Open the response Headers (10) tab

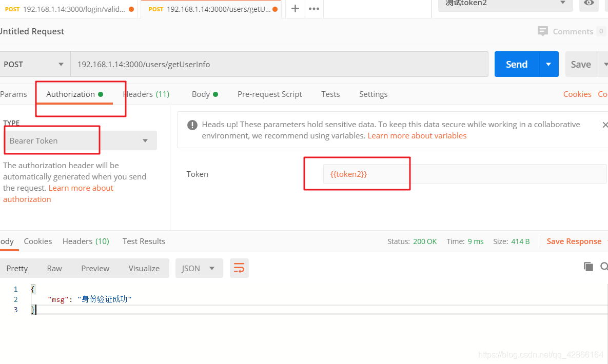86,241
